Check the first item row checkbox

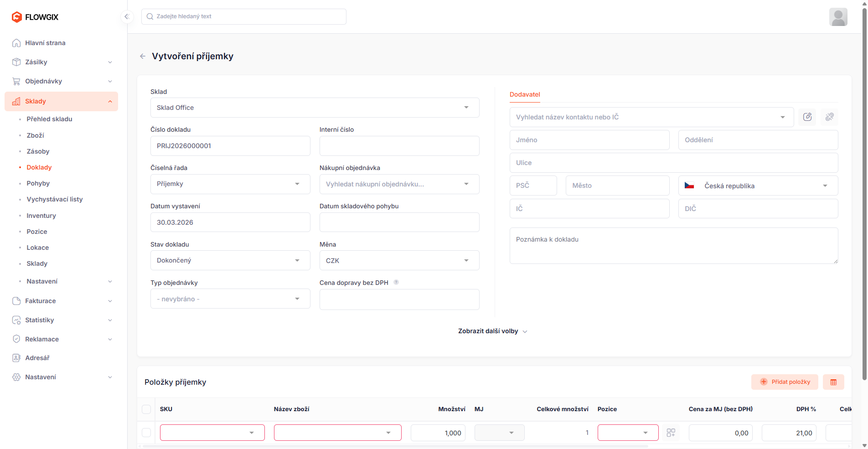[146, 433]
